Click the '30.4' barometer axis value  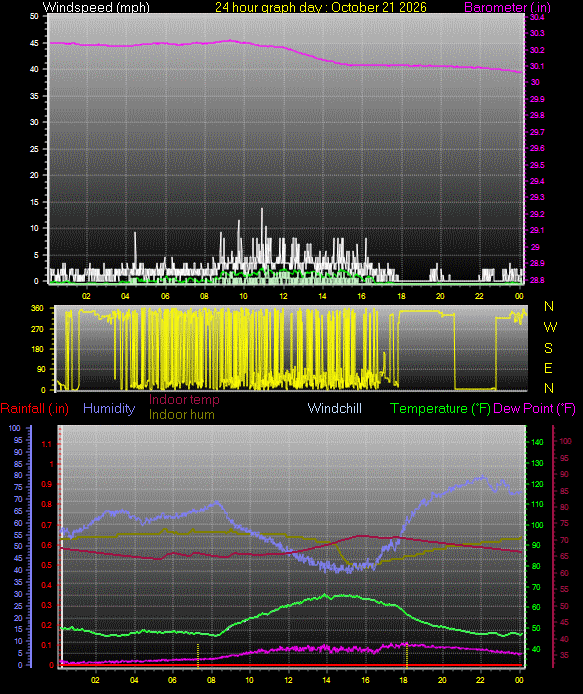537,17
